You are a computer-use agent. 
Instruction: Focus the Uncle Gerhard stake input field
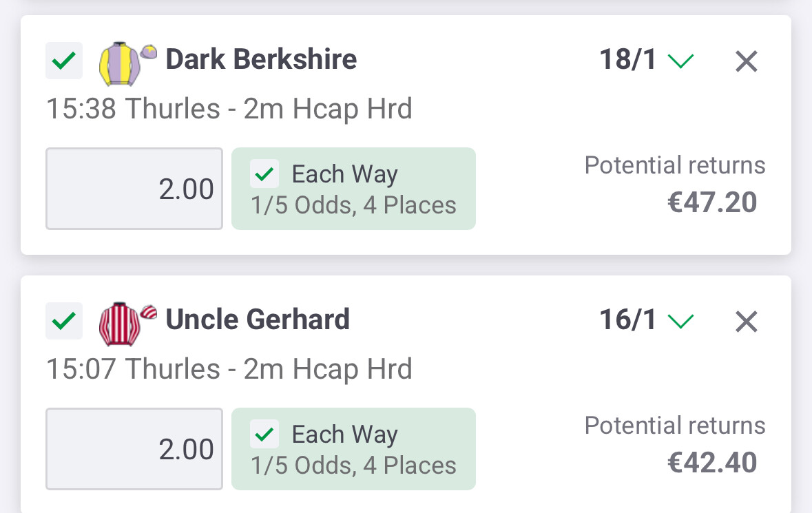134,449
